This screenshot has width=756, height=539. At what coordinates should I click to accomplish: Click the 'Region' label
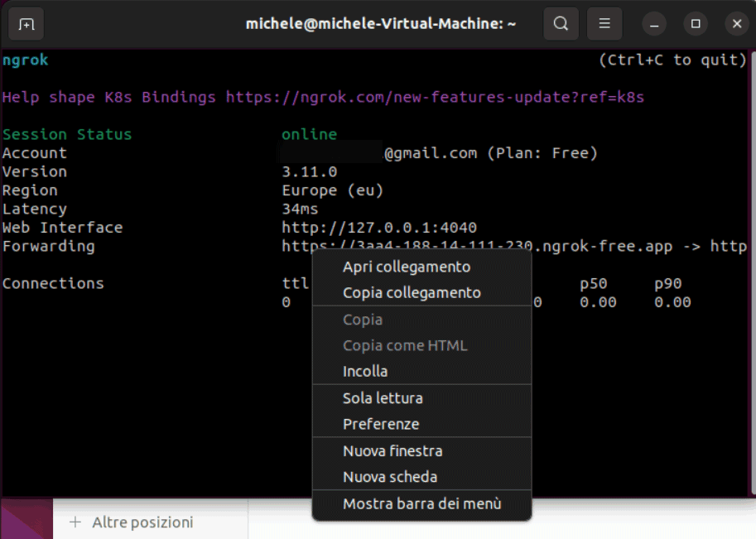[30, 190]
